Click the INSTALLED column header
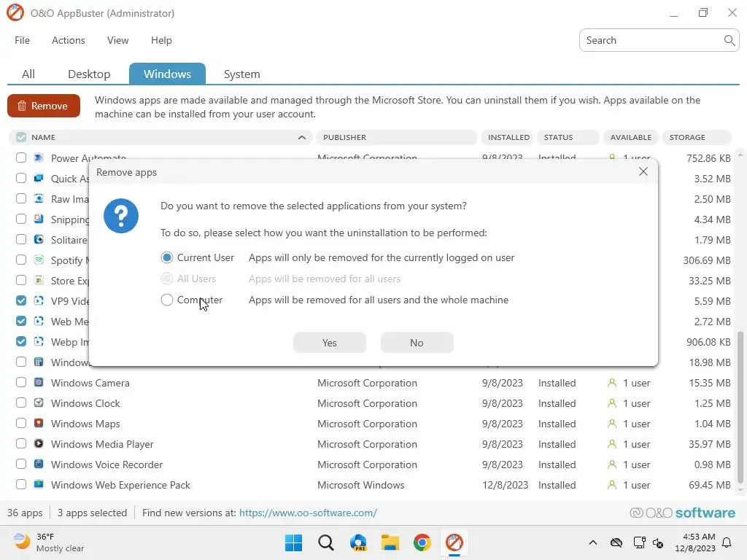 508,137
